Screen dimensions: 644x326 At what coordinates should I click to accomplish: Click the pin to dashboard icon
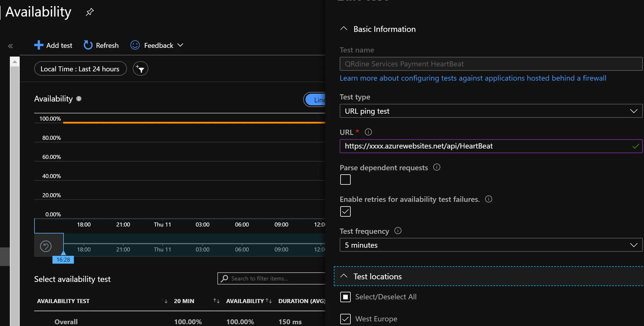pos(90,12)
